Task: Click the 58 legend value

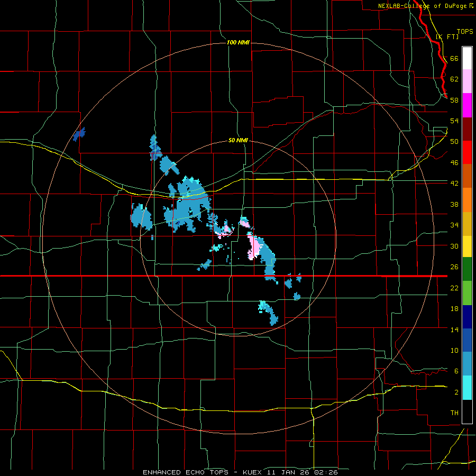Action: pos(454,100)
